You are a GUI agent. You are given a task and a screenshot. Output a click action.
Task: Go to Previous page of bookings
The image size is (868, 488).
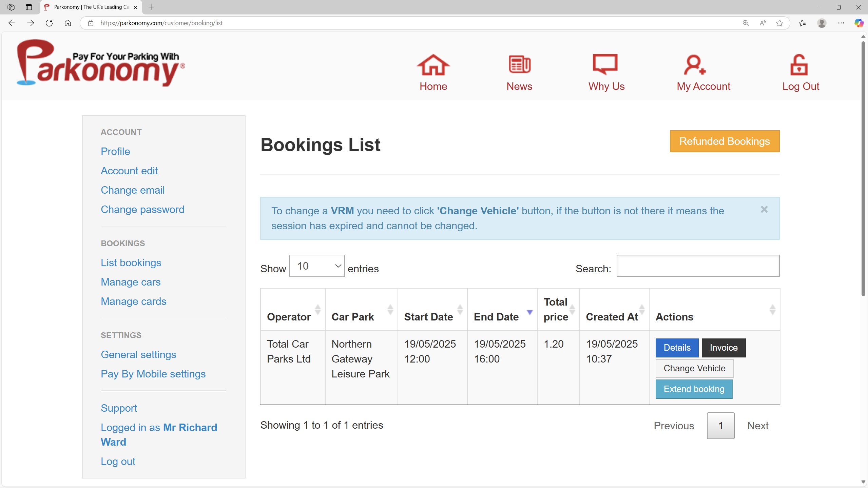coord(674,426)
